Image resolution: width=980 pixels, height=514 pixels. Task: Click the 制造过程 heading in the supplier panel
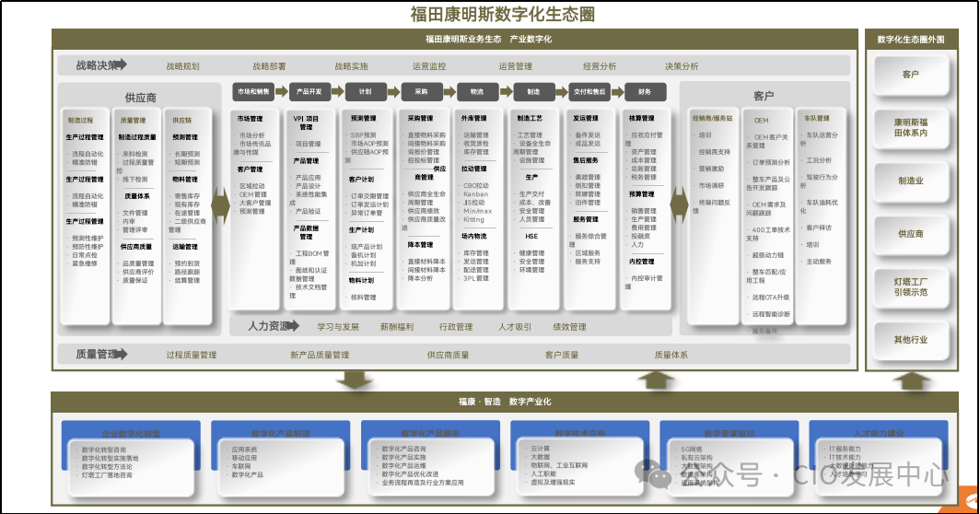(x=81, y=120)
